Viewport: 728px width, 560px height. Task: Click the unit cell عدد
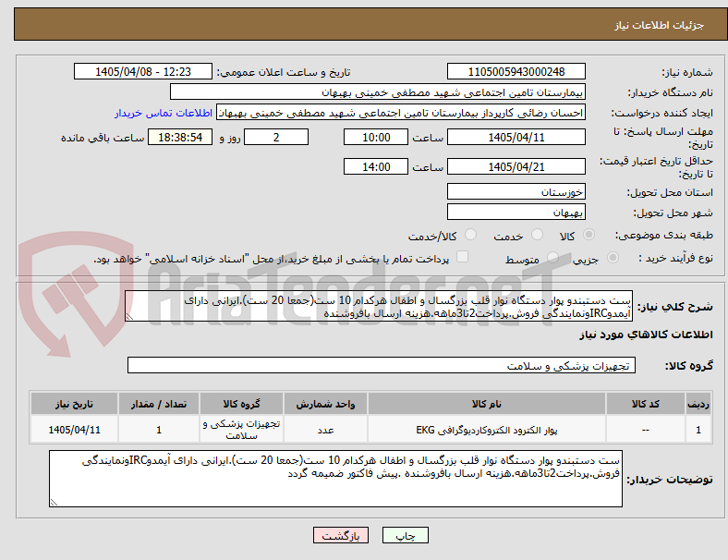point(325,430)
